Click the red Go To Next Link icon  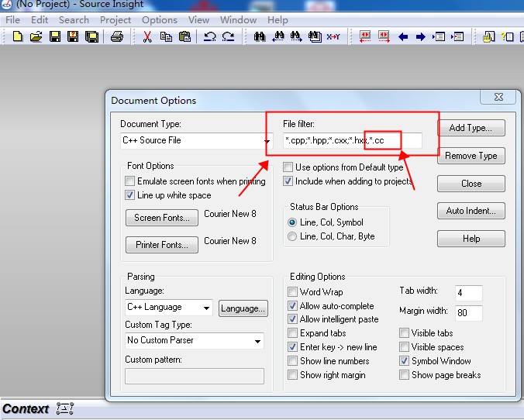tap(384, 36)
